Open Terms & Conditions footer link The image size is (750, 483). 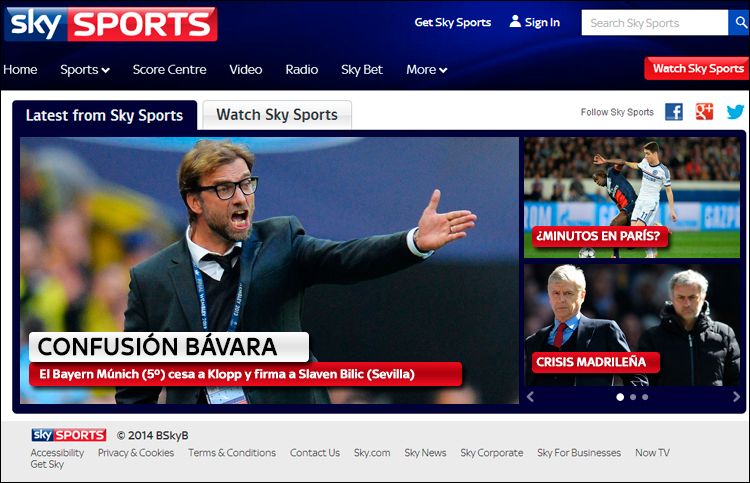point(232,452)
